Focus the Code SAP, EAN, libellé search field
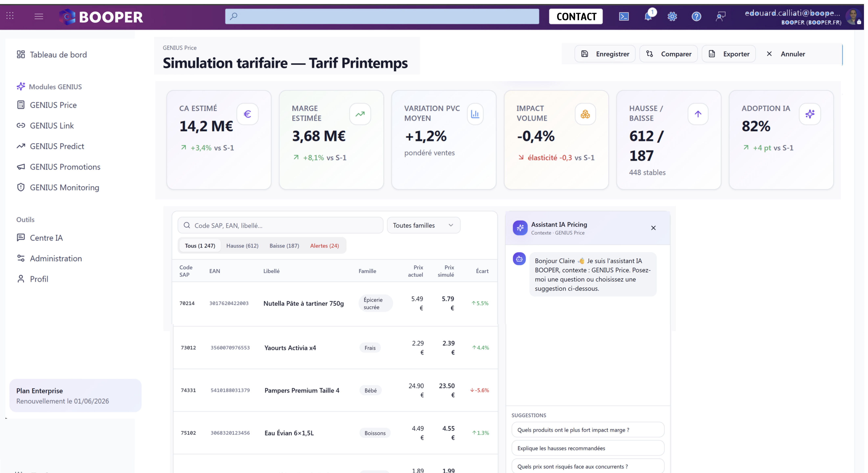Viewport: 868px width, 473px height. [280, 225]
